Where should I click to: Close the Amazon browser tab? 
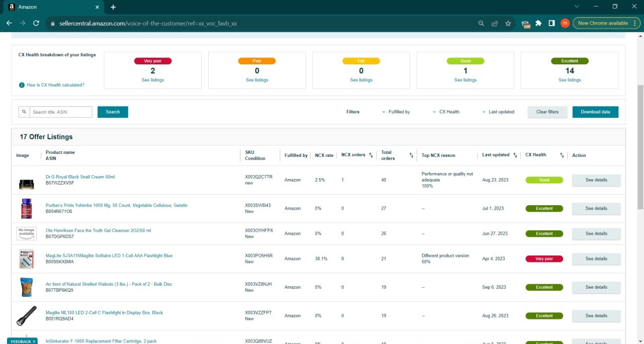point(97,7)
